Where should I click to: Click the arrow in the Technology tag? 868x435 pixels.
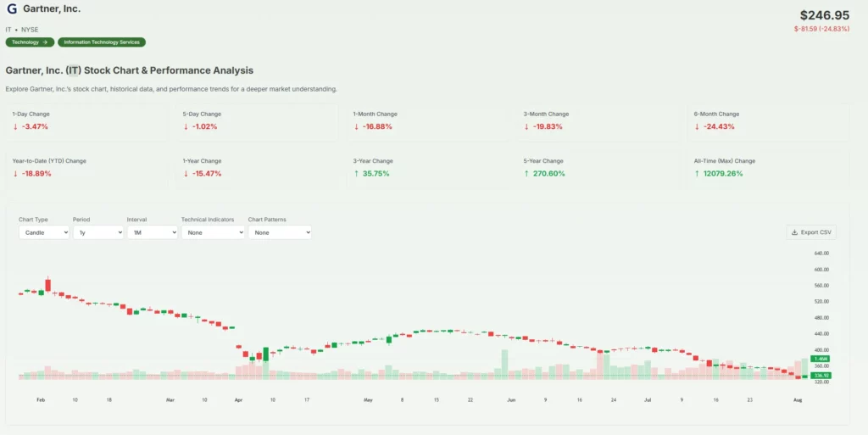click(45, 42)
